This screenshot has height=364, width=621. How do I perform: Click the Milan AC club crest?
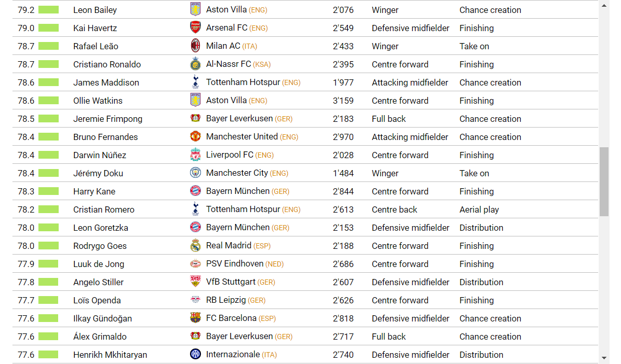pos(195,46)
